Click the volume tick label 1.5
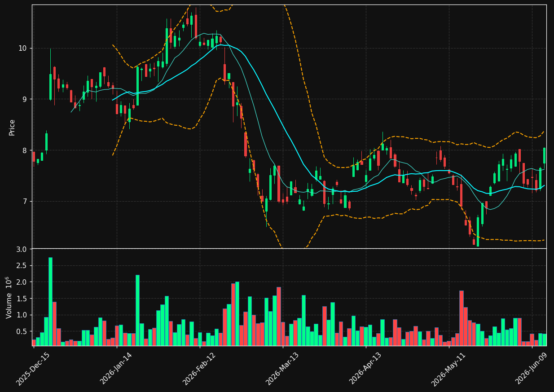 [22, 299]
